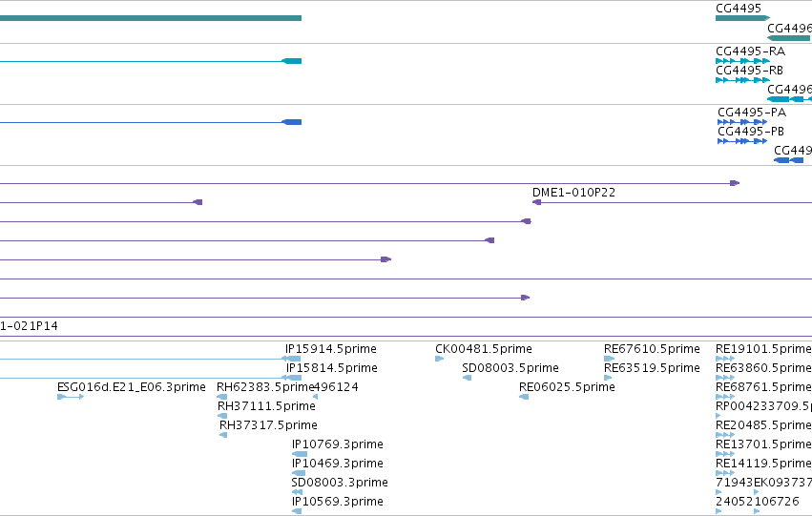Click the RH37317.5prime label

coord(269,425)
